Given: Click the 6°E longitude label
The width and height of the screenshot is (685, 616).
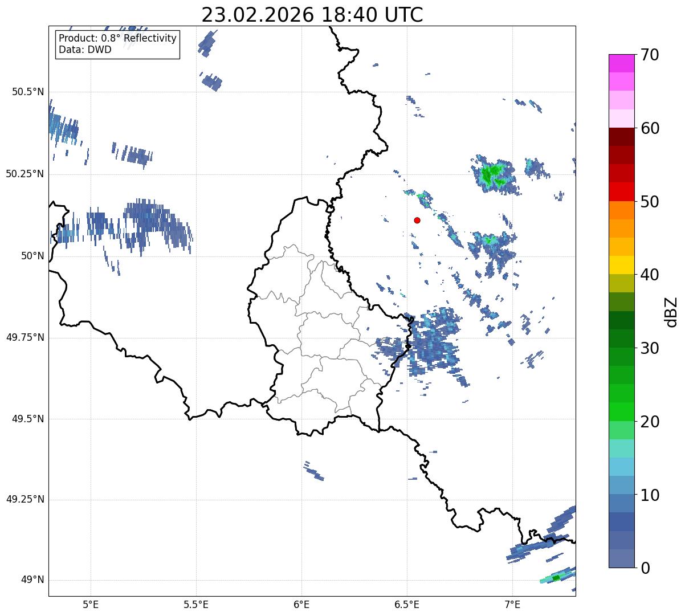Looking at the screenshot, I should tap(301, 604).
